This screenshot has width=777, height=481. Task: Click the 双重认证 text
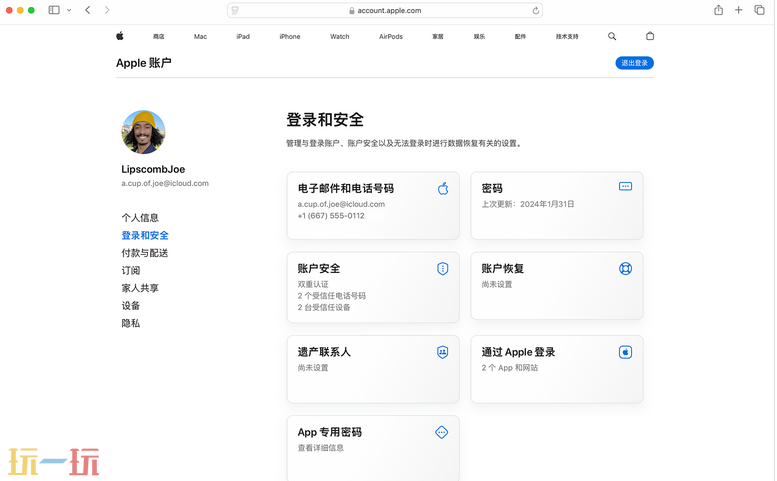(313, 284)
